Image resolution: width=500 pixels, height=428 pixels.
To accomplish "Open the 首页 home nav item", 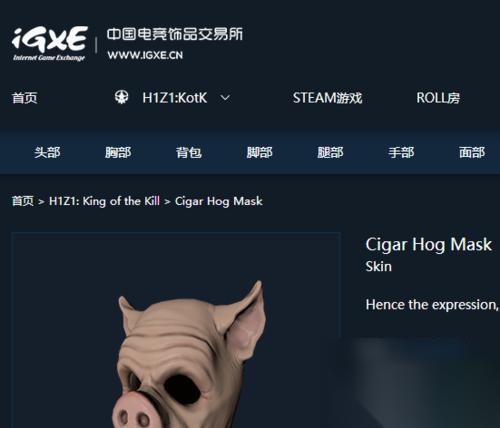I will click(25, 98).
